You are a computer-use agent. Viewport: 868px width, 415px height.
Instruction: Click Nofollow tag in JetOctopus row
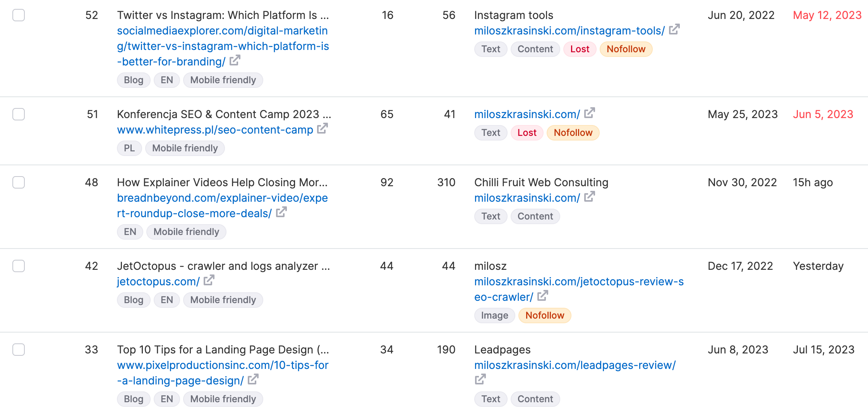pos(545,316)
